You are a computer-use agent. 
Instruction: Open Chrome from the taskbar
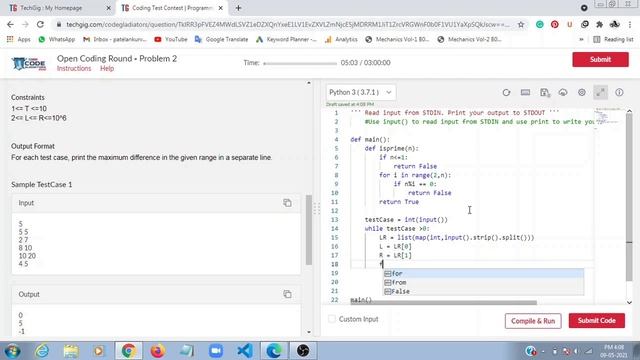[129, 351]
